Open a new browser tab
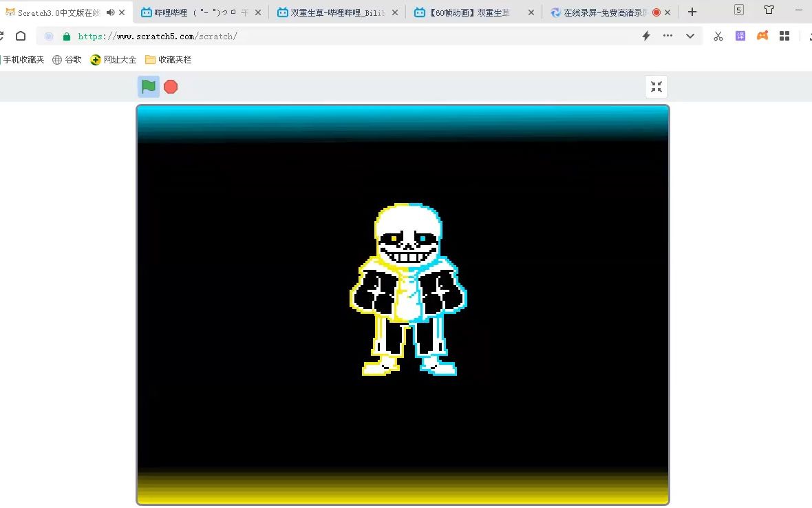This screenshot has width=812, height=508. click(692, 12)
